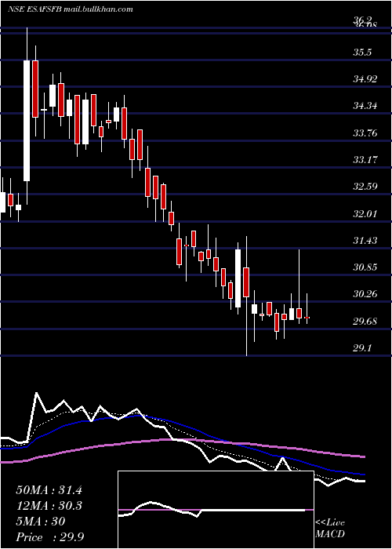Click the 29.1 price axis label

[362, 348]
